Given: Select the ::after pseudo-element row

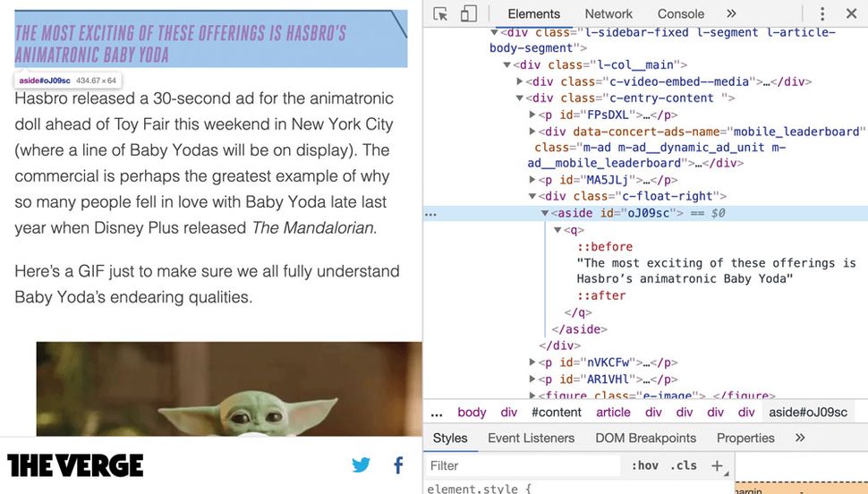Looking at the screenshot, I should [x=601, y=295].
